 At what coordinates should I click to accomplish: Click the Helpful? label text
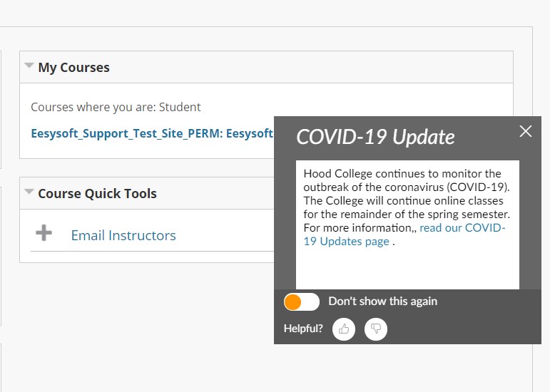click(x=303, y=329)
